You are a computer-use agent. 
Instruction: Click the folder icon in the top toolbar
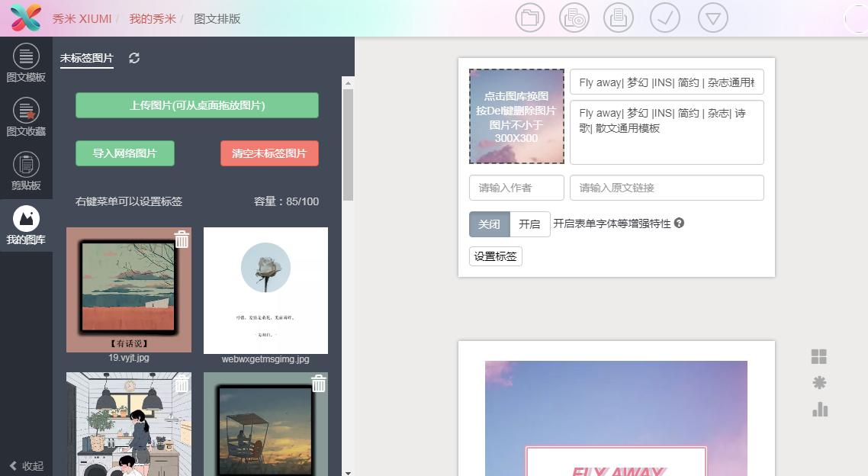pyautogui.click(x=529, y=18)
